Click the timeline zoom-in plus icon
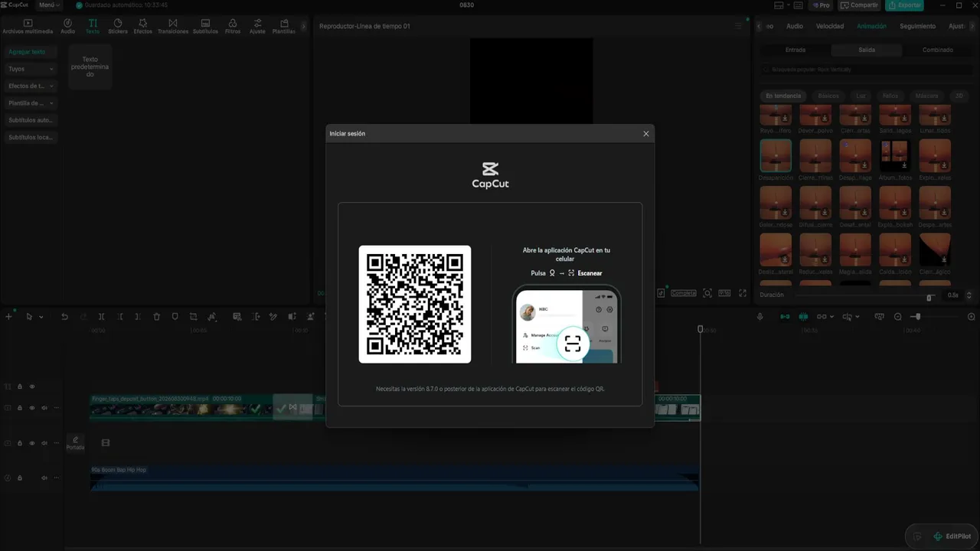 pos(972,317)
